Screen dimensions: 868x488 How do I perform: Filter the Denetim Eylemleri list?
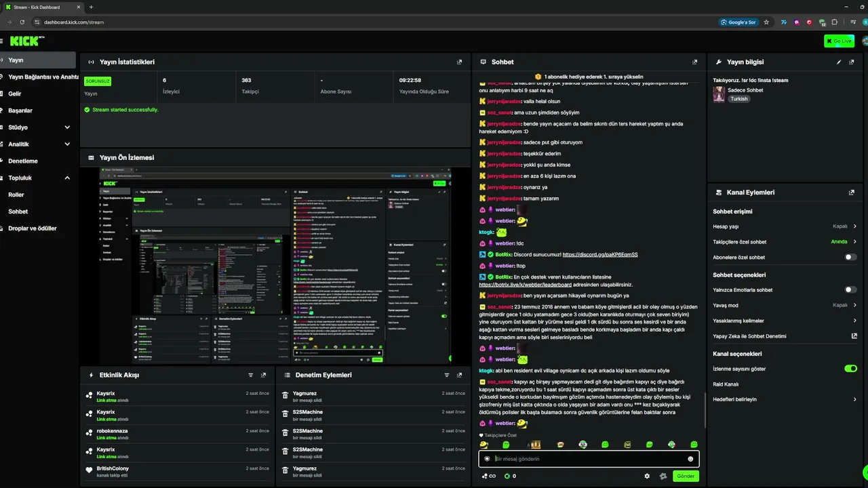[446, 375]
